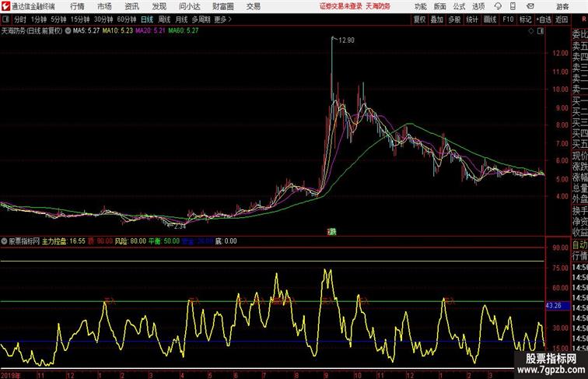Click the MA5: 5.27 value
Image resolution: width=588 pixels, height=379 pixels.
click(x=86, y=31)
